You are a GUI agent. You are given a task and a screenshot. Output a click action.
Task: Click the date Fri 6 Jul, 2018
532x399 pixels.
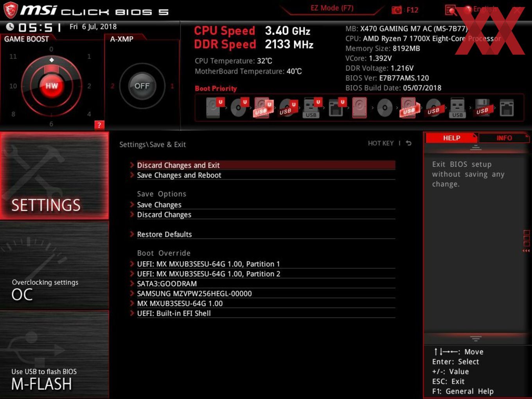[x=93, y=27]
